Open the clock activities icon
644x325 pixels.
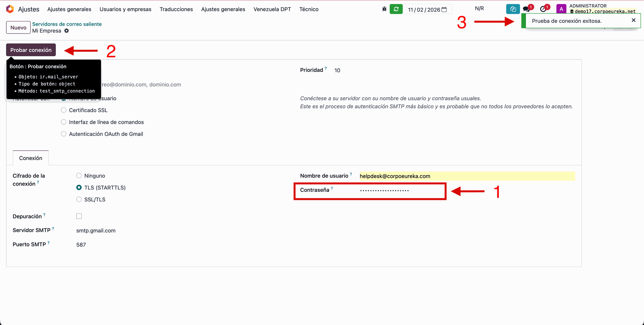tap(543, 9)
